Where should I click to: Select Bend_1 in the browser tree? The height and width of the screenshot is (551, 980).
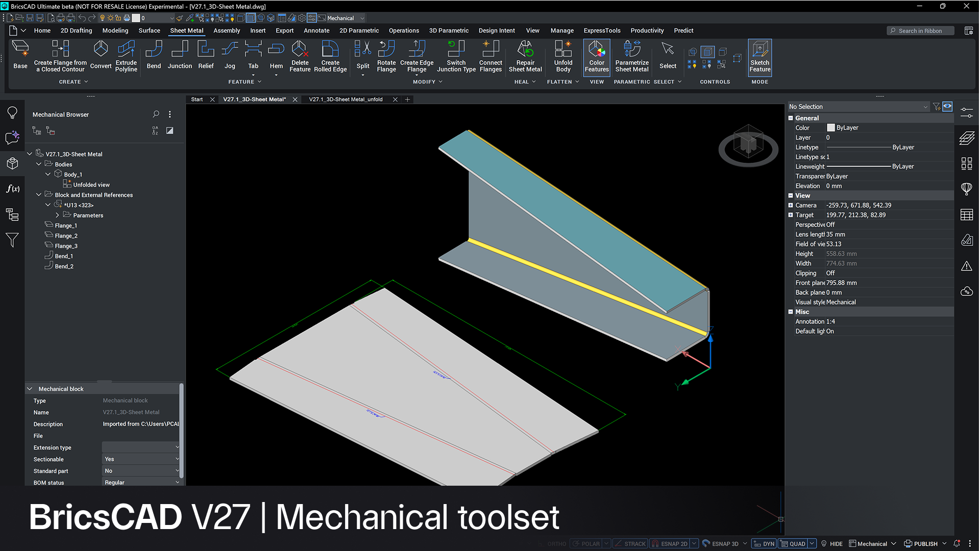(64, 256)
